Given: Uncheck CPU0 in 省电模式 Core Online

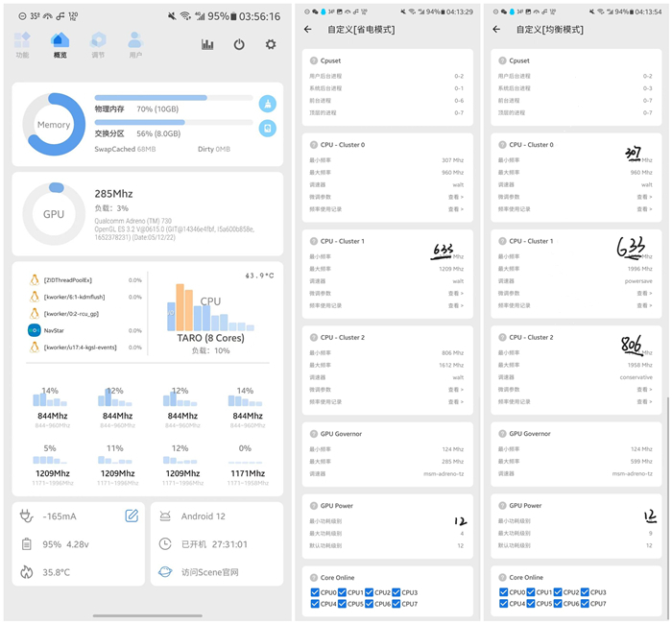Looking at the screenshot, I should tap(316, 592).
